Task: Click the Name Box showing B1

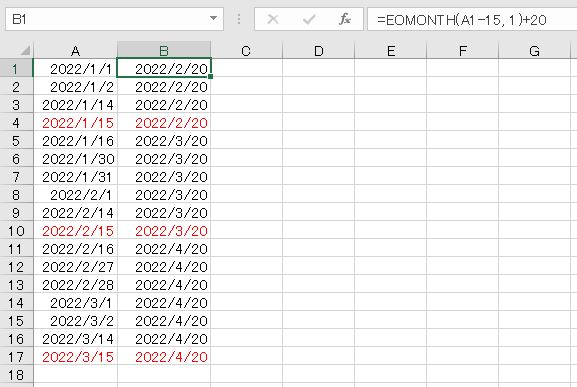Action: point(114,19)
